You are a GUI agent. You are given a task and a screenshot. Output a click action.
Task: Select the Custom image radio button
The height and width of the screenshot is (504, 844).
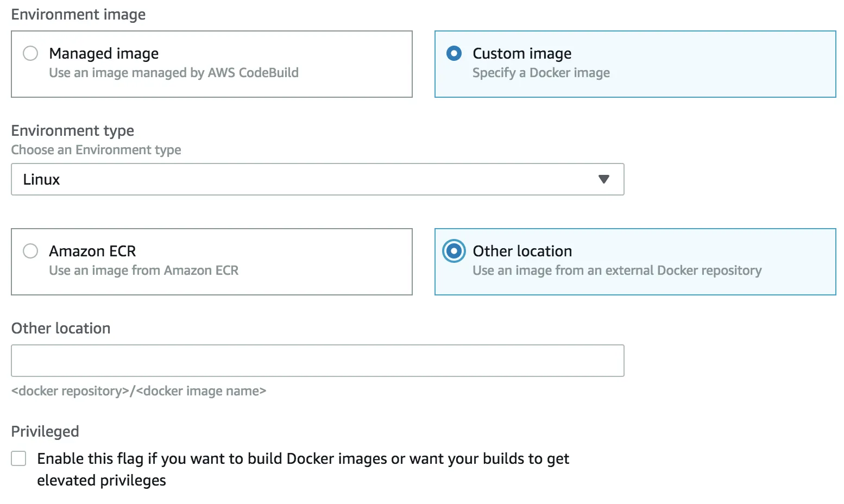pyautogui.click(x=454, y=53)
